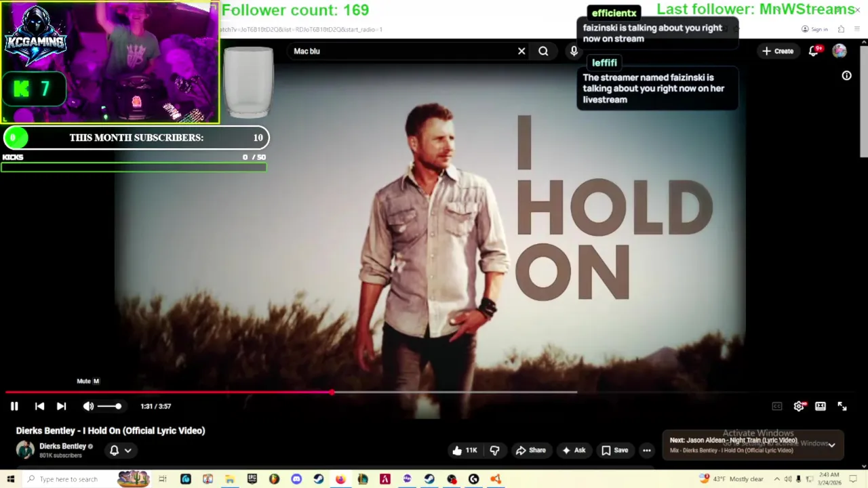Share this Dierks Bentley video
Viewport: 868px width, 488px height.
click(530, 450)
